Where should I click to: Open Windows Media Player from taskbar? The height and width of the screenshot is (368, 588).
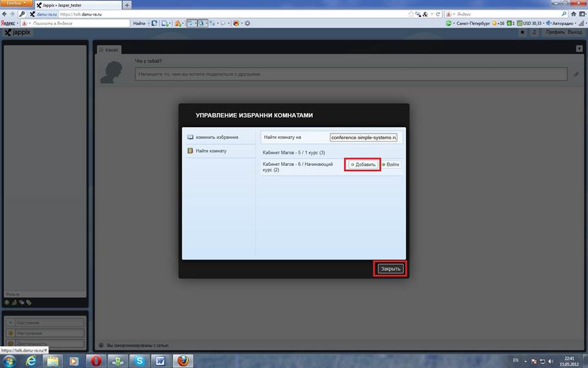pyautogui.click(x=74, y=362)
